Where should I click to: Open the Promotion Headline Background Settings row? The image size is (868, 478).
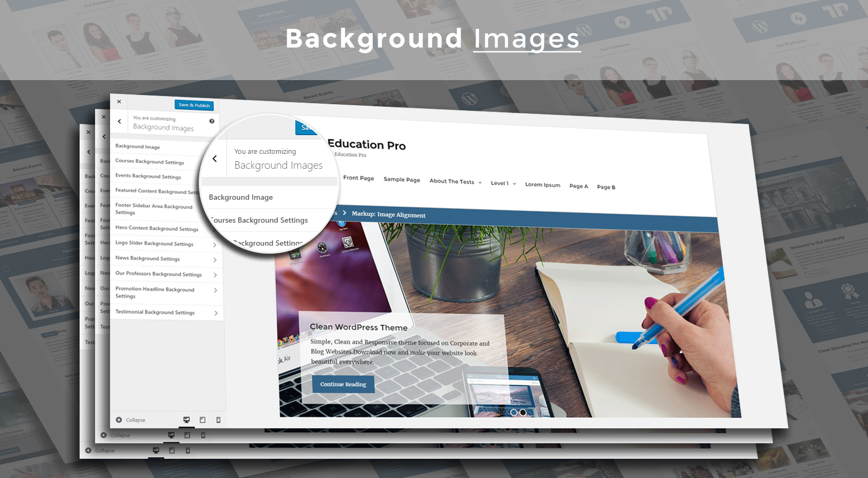(166, 293)
